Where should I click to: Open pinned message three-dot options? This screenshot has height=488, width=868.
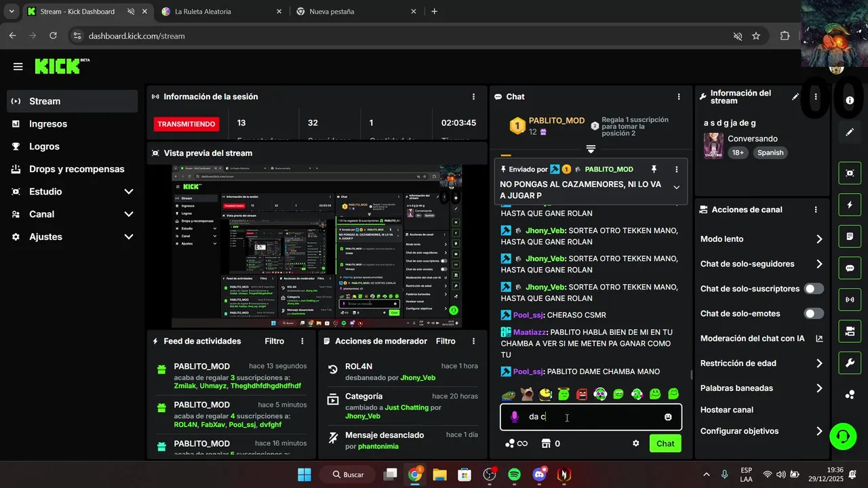pos(676,169)
